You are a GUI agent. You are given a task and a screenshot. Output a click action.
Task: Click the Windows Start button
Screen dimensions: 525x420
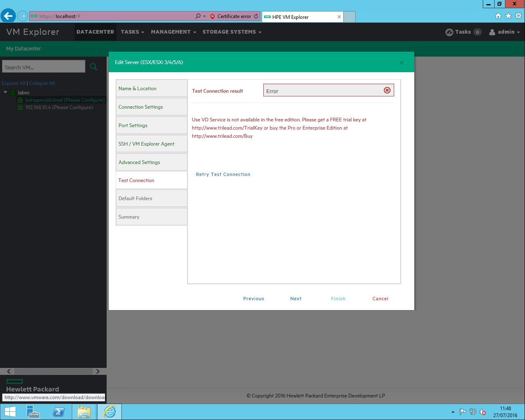tap(9, 411)
